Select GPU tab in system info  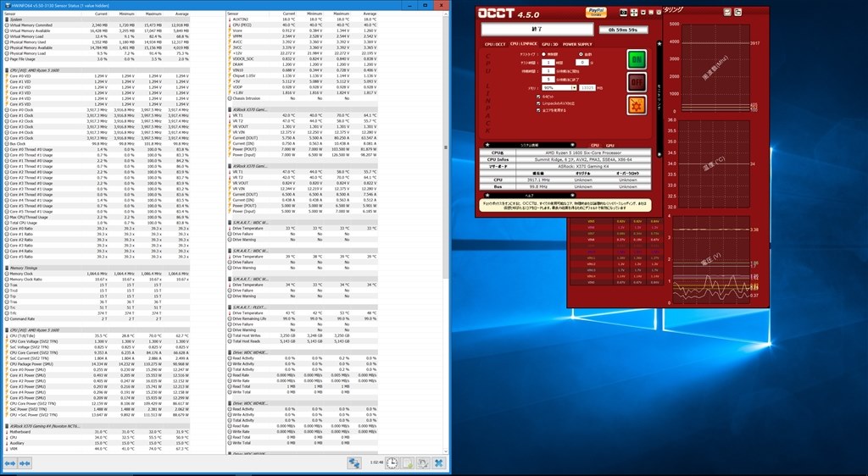coord(610,146)
